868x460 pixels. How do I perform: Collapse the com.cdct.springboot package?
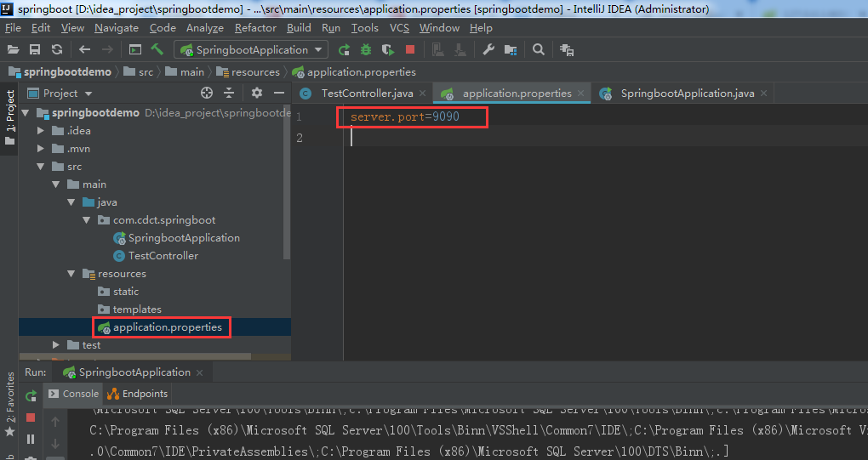pos(86,220)
